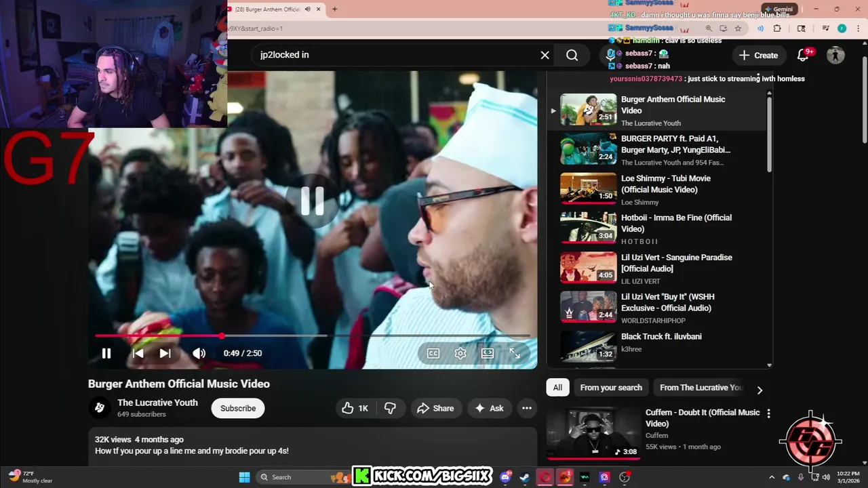Image resolution: width=868 pixels, height=488 pixels.
Task: Play Lil Uzi Vert "Buy It" video
Action: [656, 308]
